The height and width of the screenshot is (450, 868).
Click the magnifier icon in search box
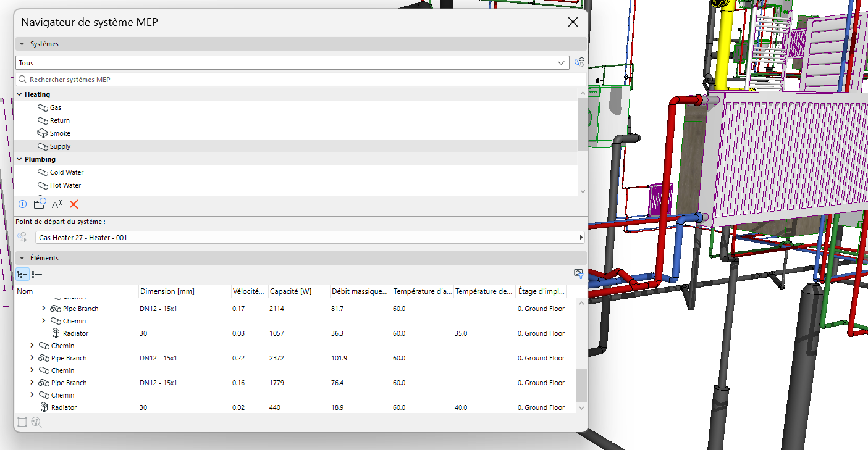23,80
